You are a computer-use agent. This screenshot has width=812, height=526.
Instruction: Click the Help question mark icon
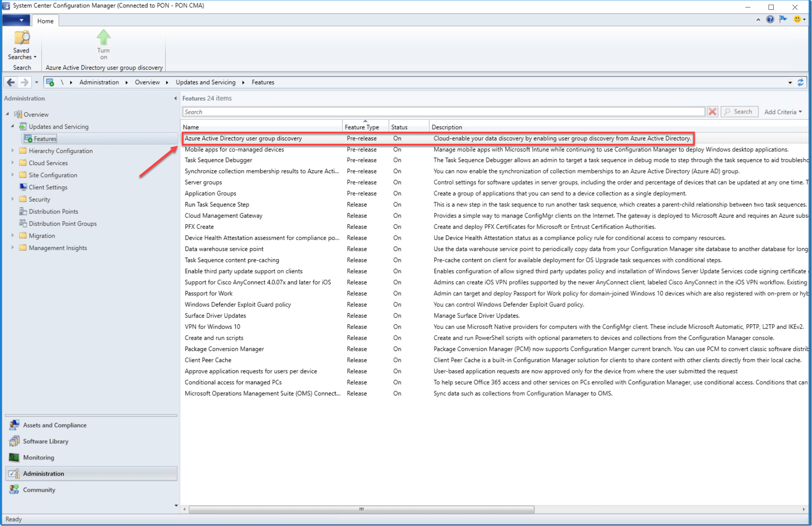[770, 20]
